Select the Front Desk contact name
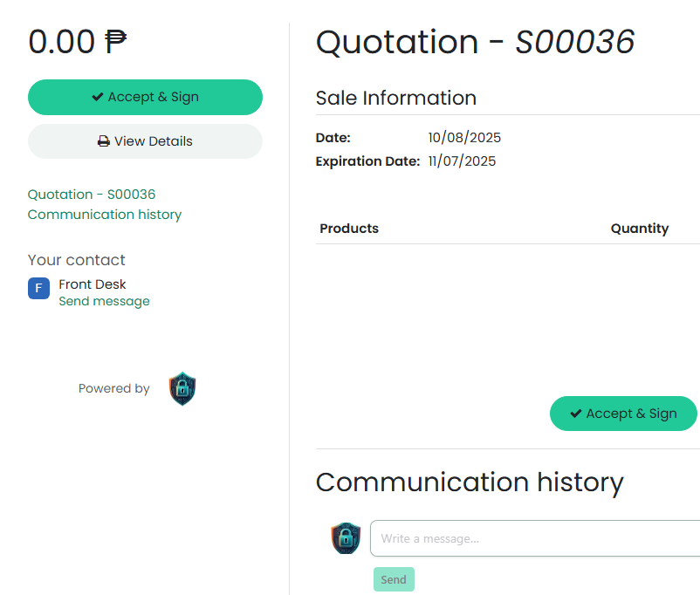Image resolution: width=700 pixels, height=595 pixels. pos(93,284)
